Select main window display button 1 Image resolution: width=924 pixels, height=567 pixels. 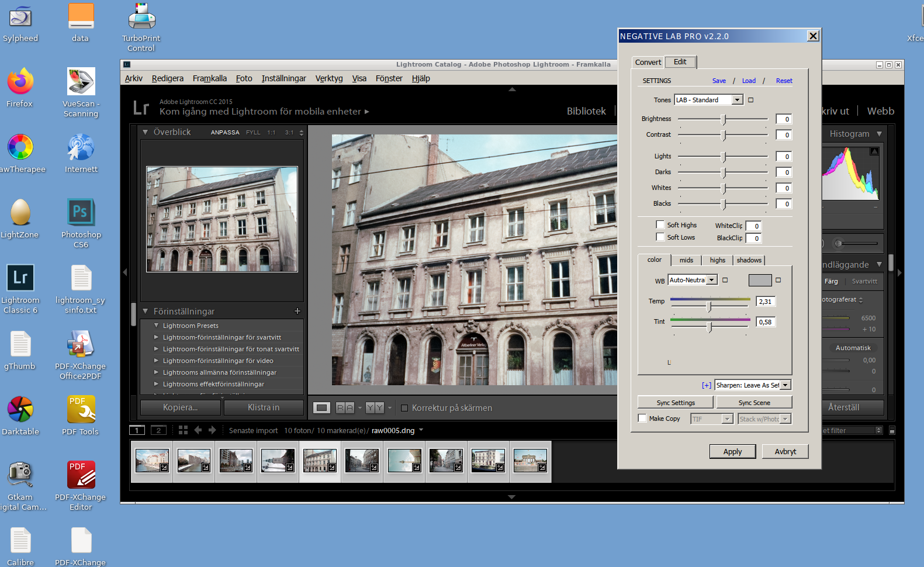pos(137,430)
